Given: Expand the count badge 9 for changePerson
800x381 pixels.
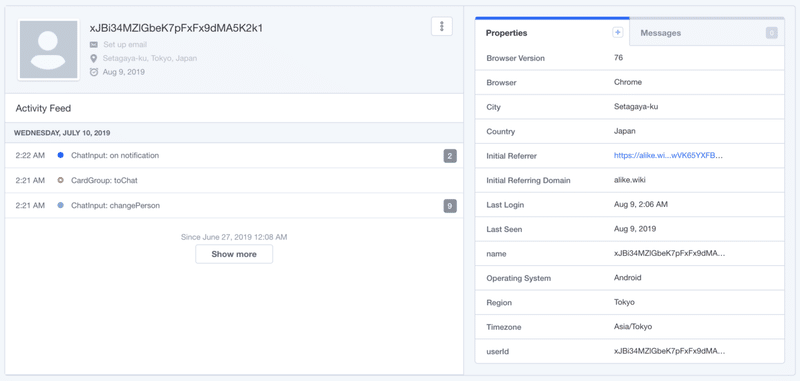Looking at the screenshot, I should (450, 206).
